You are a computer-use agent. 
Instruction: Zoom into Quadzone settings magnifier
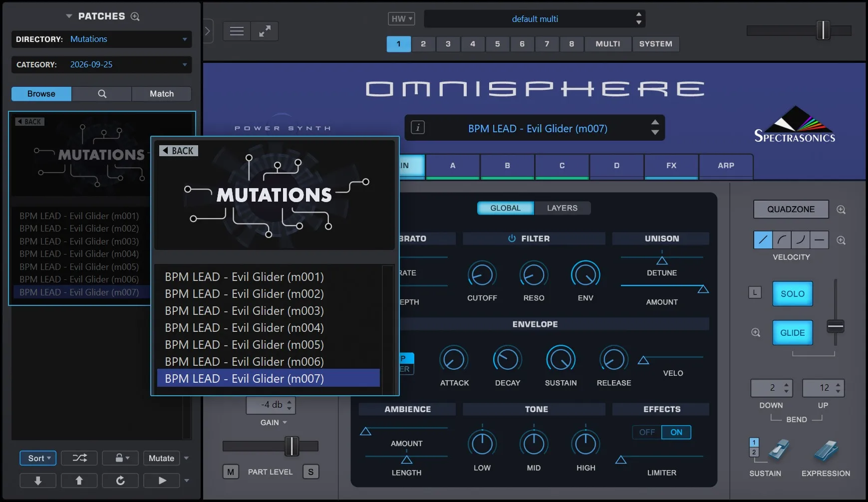(841, 210)
